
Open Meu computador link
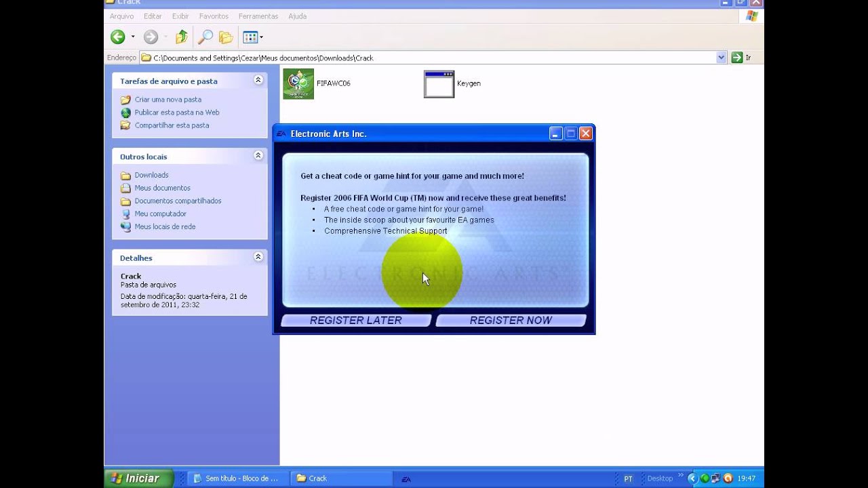[x=160, y=213]
